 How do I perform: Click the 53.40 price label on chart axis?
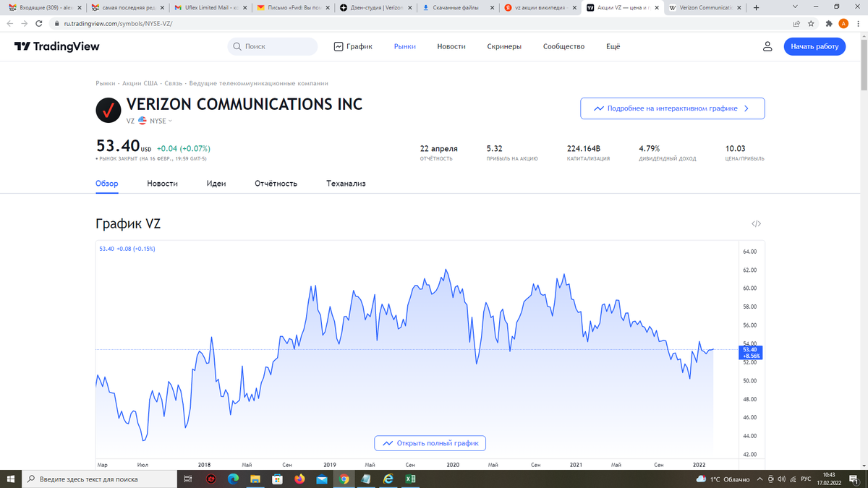751,353
